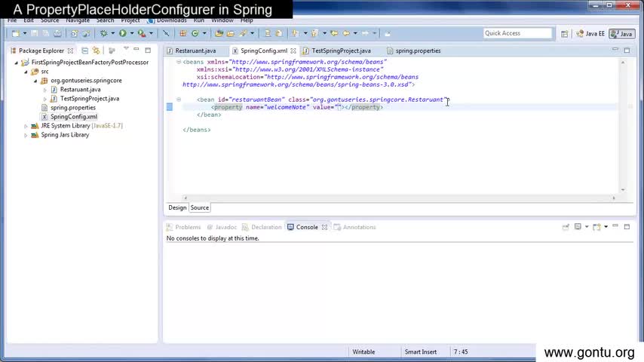The image size is (644, 362).
Task: Toggle Link with Editor in Package Explorer
Action: pyautogui.click(x=96, y=51)
